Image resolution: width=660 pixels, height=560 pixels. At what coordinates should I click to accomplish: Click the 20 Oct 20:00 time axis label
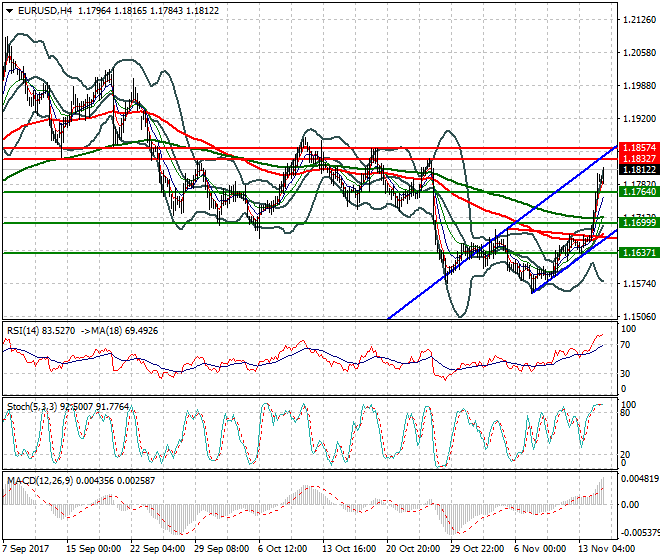(413, 549)
